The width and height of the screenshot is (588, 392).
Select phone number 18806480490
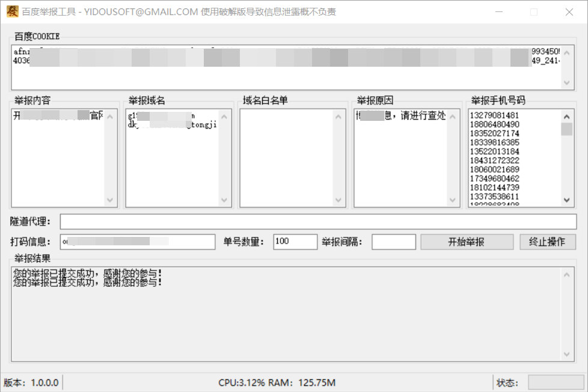[495, 124]
